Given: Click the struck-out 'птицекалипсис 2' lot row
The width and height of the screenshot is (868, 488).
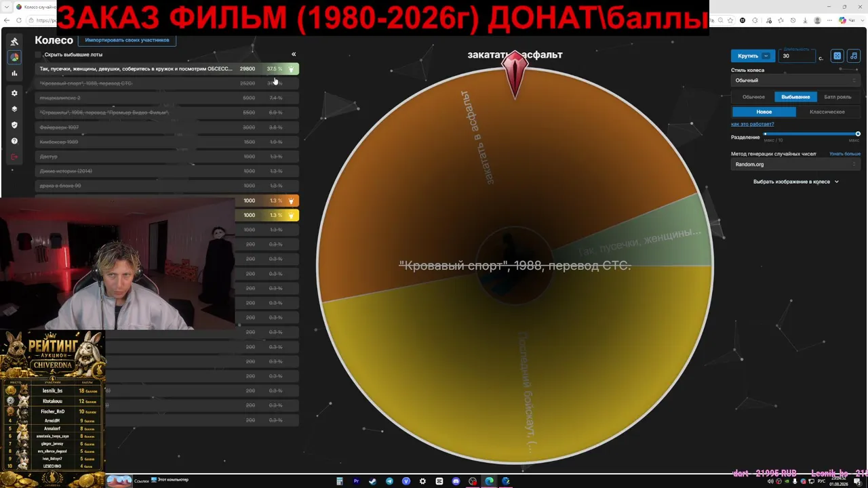Looking at the screenshot, I should tap(167, 98).
